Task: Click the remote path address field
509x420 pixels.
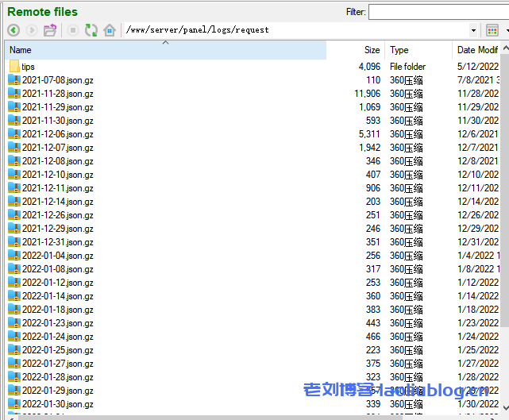Action: (294, 30)
